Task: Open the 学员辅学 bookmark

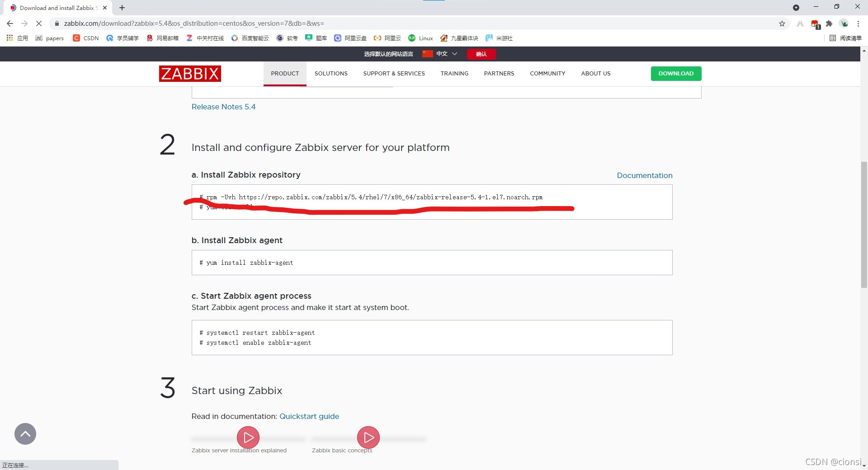Action: point(123,38)
